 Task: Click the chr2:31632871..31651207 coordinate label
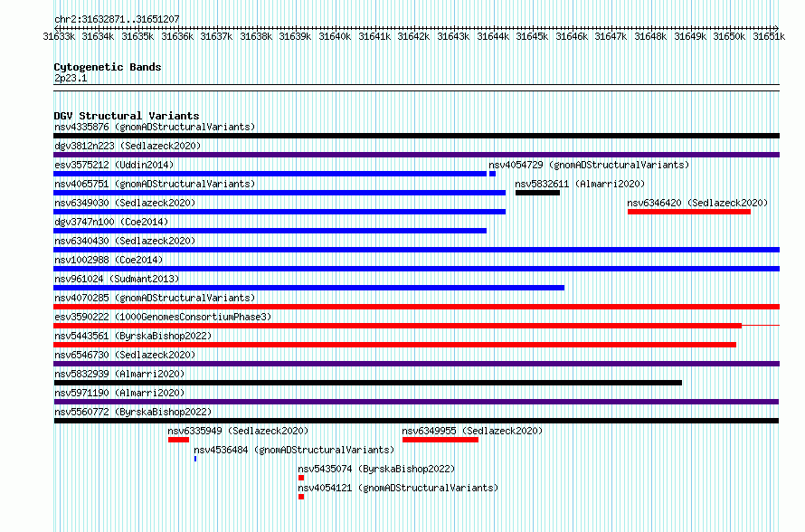(117, 19)
